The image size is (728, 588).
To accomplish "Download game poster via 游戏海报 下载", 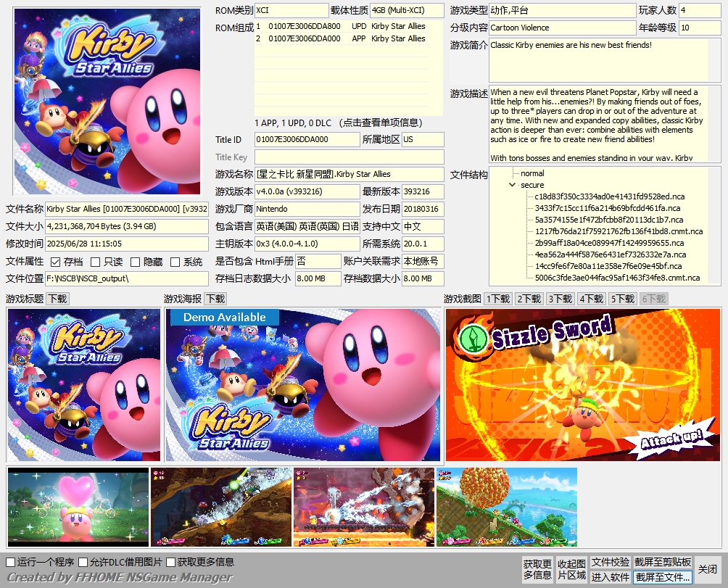I will click(x=216, y=299).
